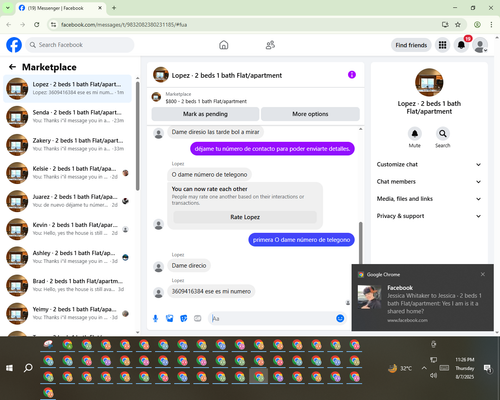Go back using the Marketplace arrow
This screenshot has height=400, width=500.
pyautogui.click(x=13, y=67)
